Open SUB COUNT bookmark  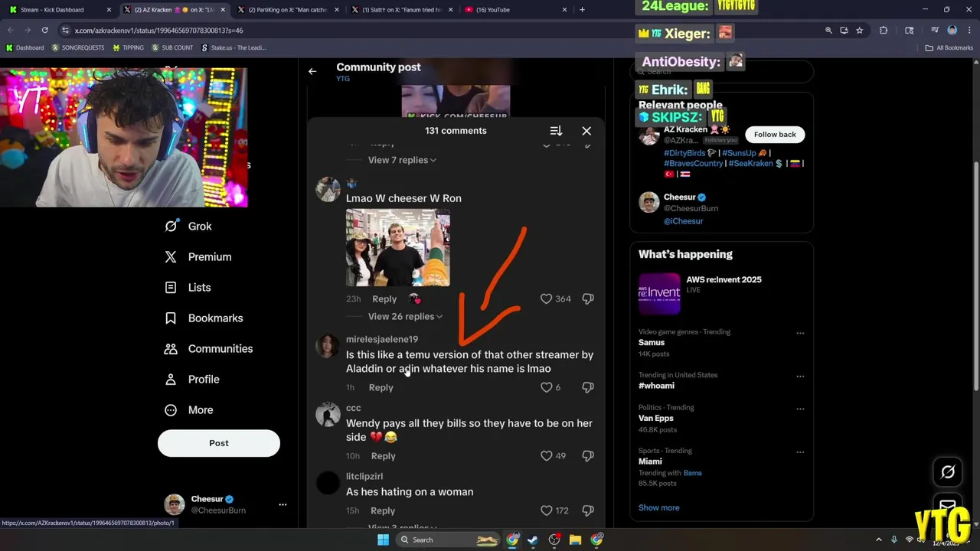tap(172, 47)
